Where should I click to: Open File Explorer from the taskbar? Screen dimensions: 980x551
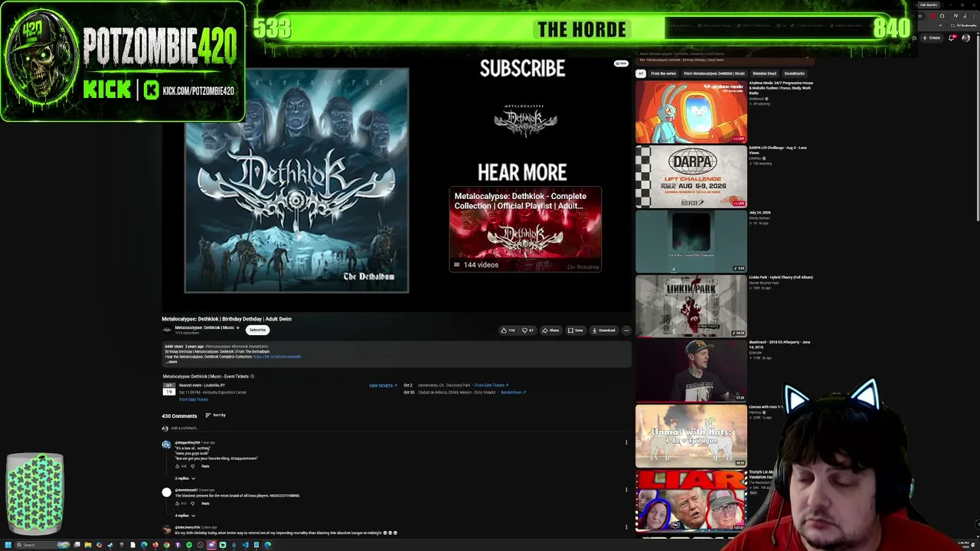(x=88, y=545)
